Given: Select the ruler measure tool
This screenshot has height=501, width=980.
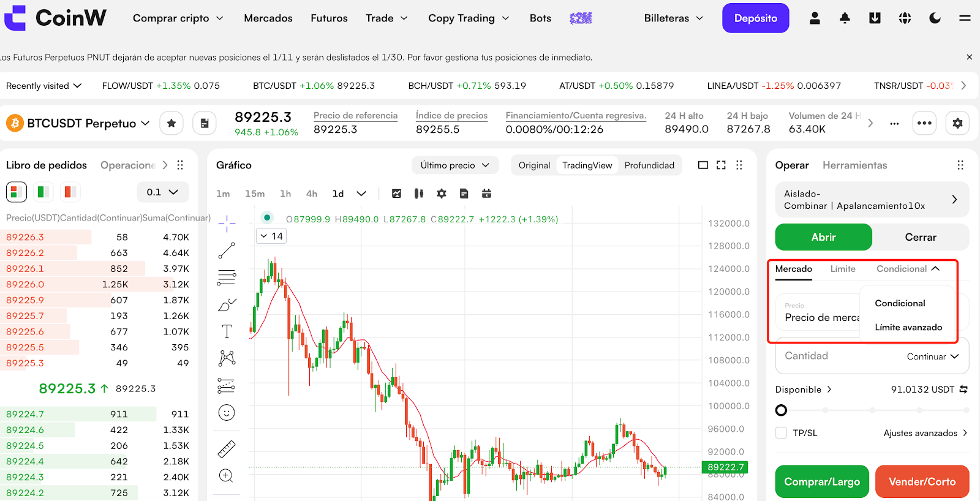Looking at the screenshot, I should coord(227,449).
